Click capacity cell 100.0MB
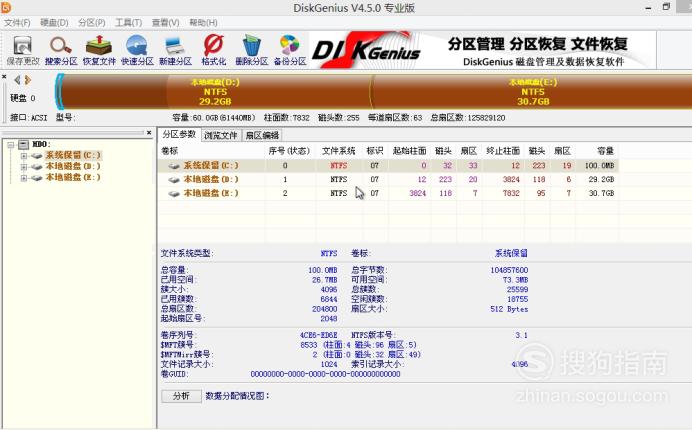 [x=599, y=166]
